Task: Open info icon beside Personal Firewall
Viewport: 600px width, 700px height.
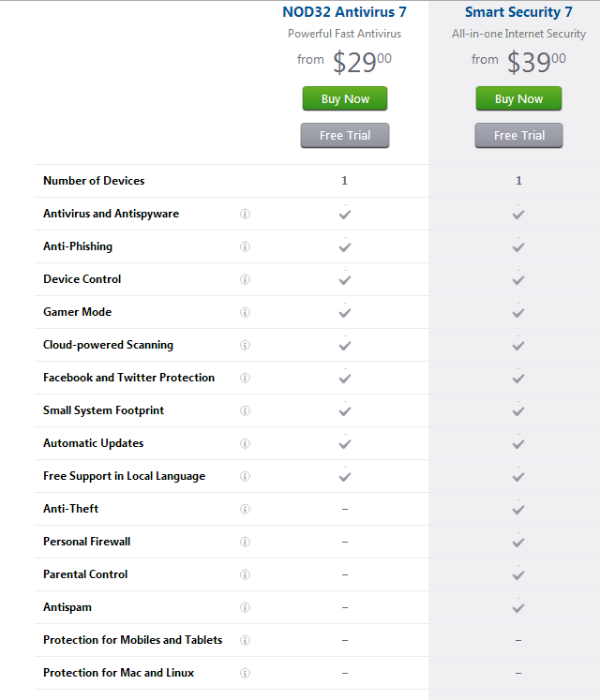Action: tap(245, 542)
